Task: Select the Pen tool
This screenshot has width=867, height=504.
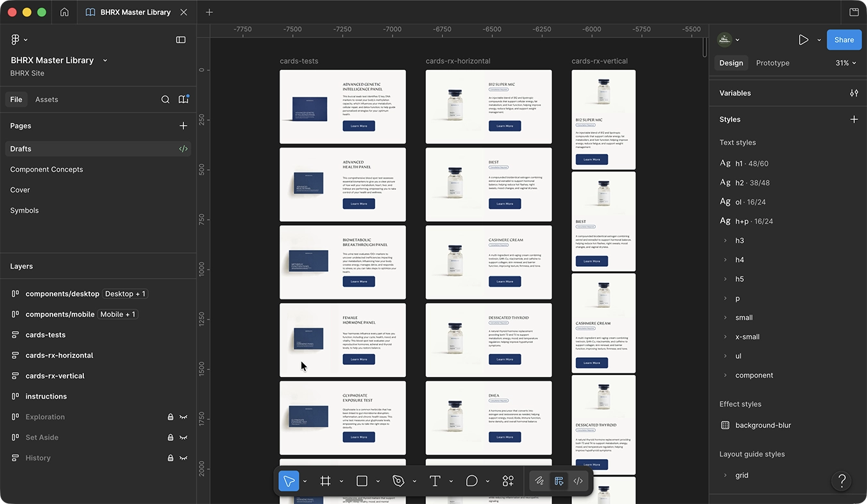Action: coord(399,481)
